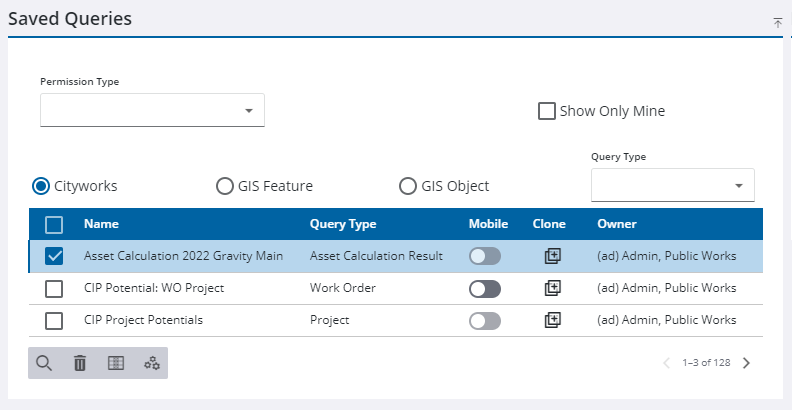The image size is (792, 410).
Task: Go to next page of results
Action: [746, 363]
